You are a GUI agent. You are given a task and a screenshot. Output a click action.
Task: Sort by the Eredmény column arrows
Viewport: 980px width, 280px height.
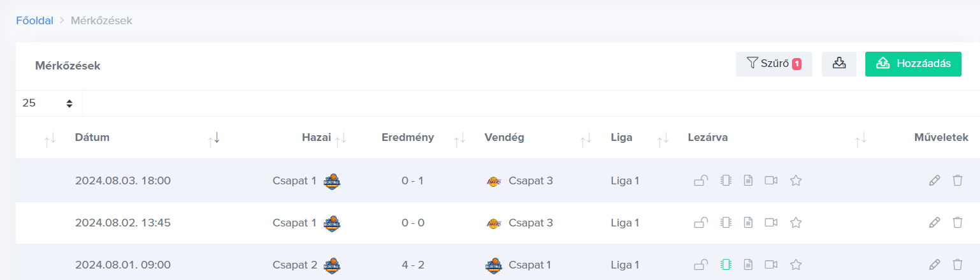[x=459, y=138]
